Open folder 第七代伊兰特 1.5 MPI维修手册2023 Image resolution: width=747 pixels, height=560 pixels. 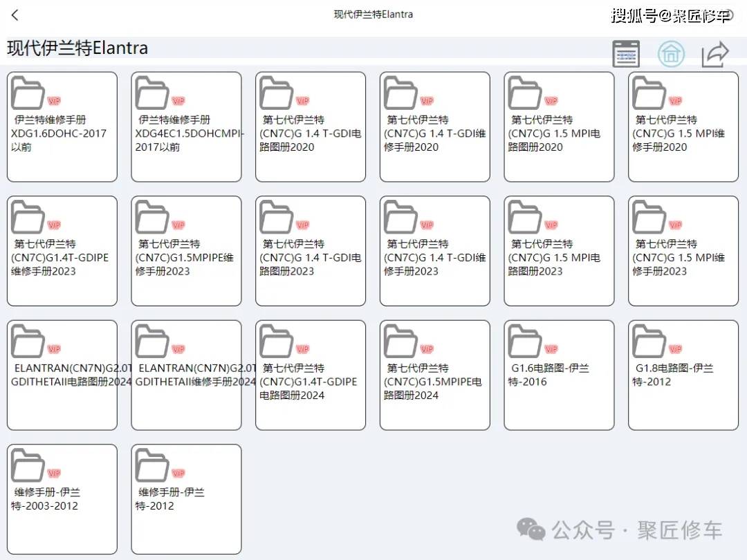[x=683, y=251]
